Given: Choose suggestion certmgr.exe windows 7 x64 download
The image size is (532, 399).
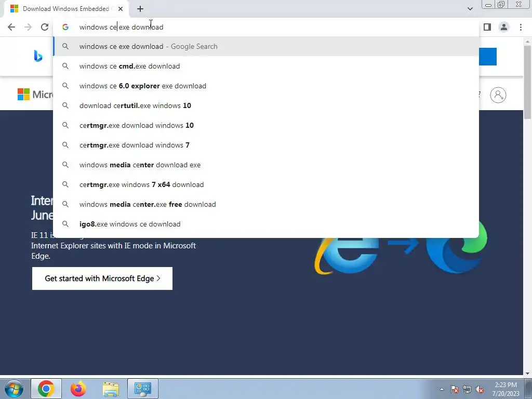Looking at the screenshot, I should pos(266,184).
